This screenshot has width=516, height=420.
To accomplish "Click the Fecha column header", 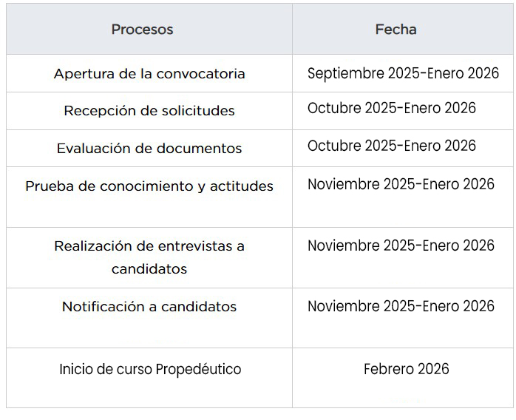I will point(396,30).
